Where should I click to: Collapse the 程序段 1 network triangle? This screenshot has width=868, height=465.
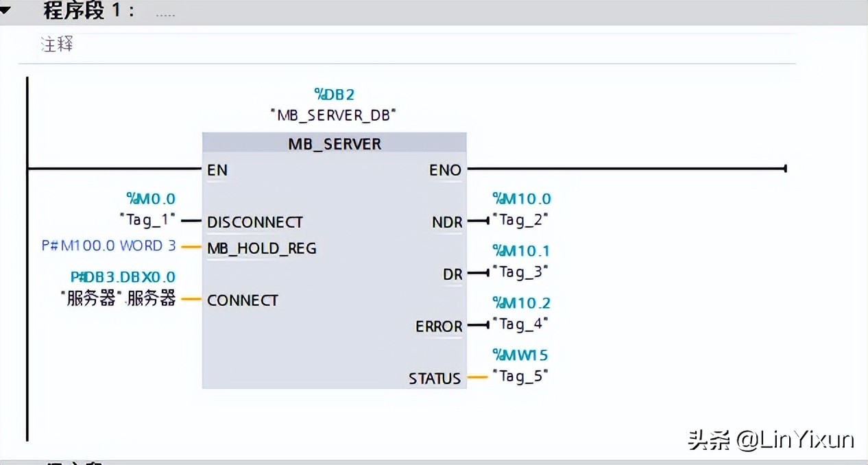[x=7, y=10]
